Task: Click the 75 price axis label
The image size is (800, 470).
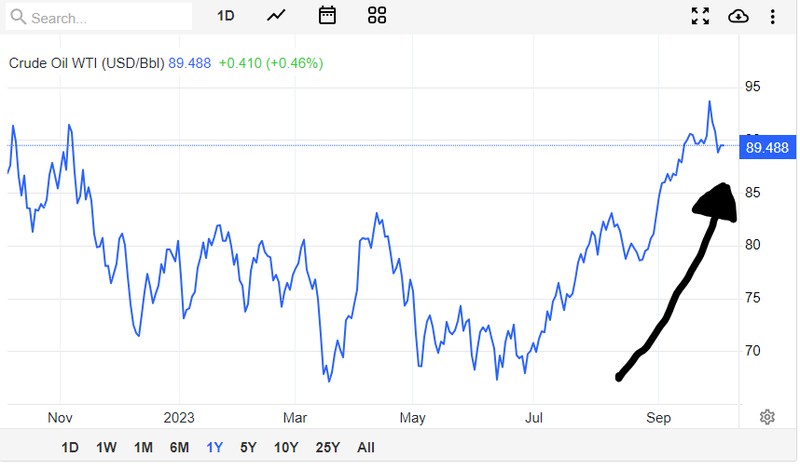Action: click(x=753, y=298)
